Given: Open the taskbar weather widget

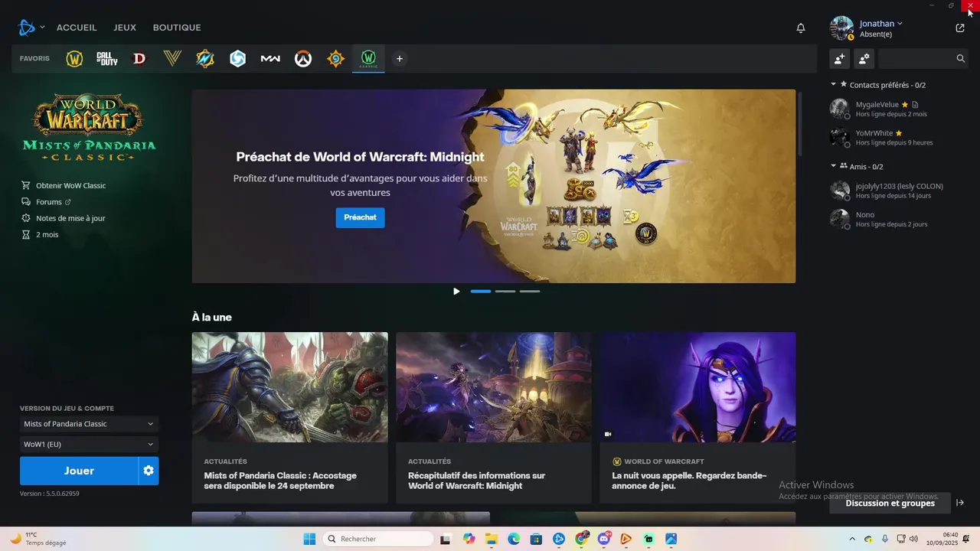Looking at the screenshot, I should point(38,539).
